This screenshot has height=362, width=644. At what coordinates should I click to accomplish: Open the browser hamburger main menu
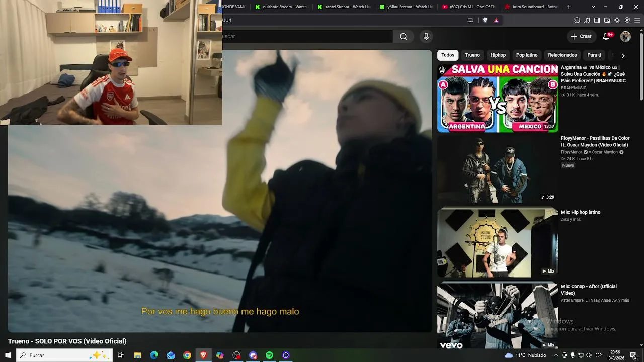(x=637, y=20)
